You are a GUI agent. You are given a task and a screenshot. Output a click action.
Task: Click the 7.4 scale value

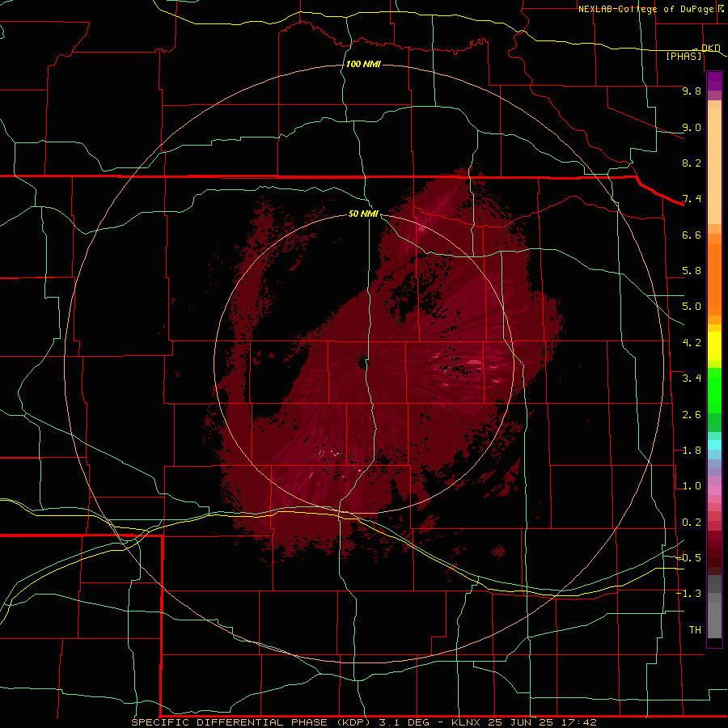pos(692,199)
